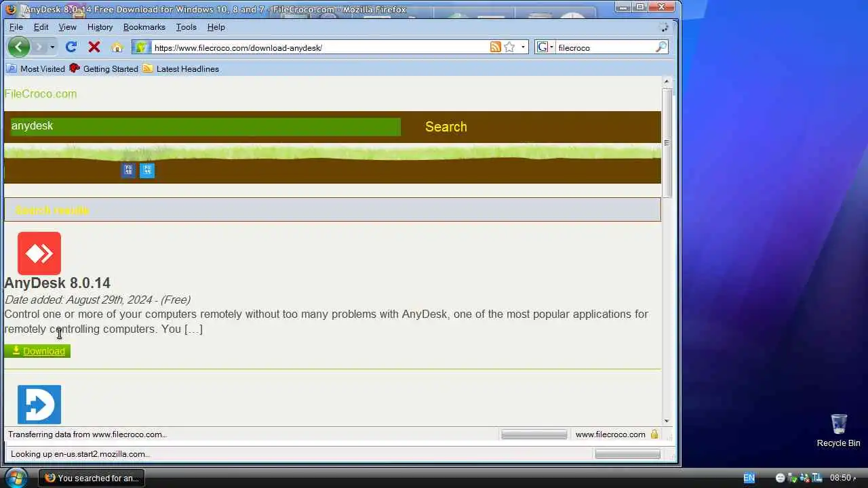Viewport: 868px width, 488px height.
Task: Open the Tools menu
Action: coord(186,27)
